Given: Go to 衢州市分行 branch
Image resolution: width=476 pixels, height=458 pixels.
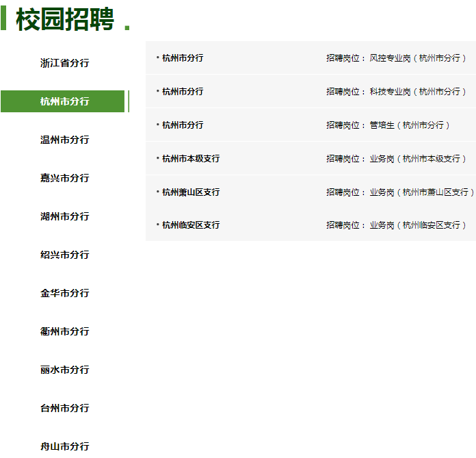Looking at the screenshot, I should (x=64, y=331).
